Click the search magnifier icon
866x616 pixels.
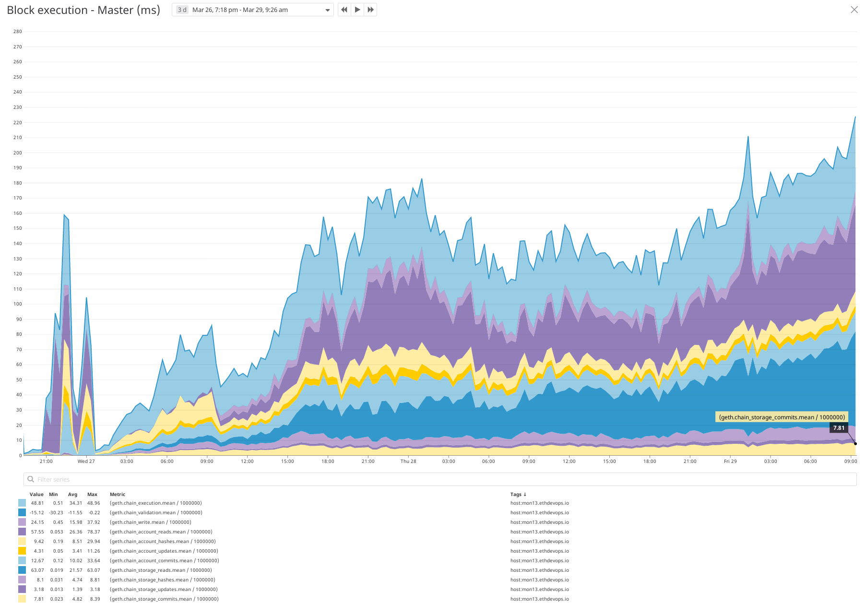(31, 479)
